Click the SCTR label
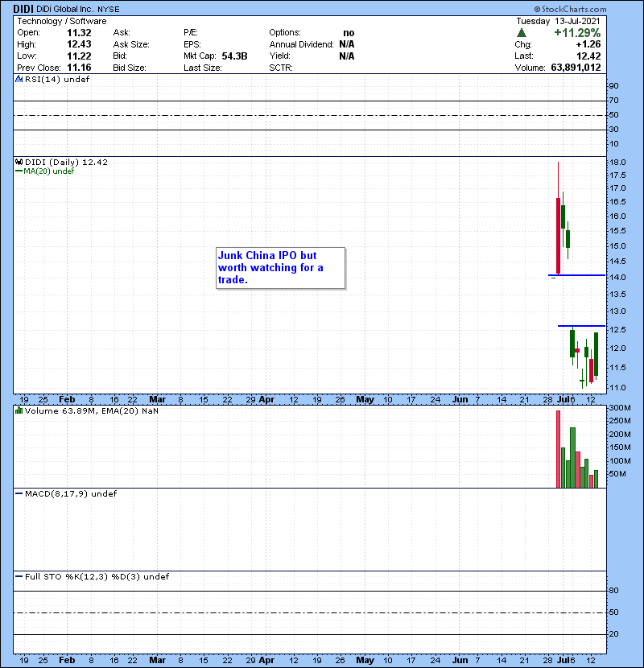 (x=281, y=68)
